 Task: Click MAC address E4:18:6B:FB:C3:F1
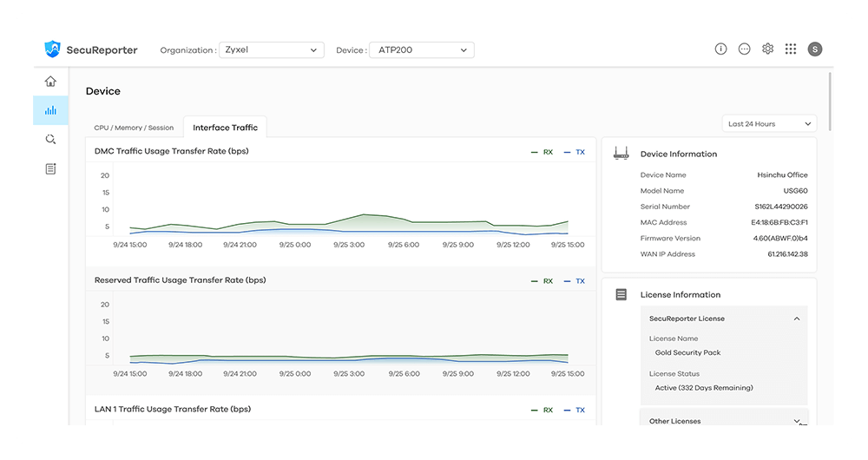(x=779, y=222)
